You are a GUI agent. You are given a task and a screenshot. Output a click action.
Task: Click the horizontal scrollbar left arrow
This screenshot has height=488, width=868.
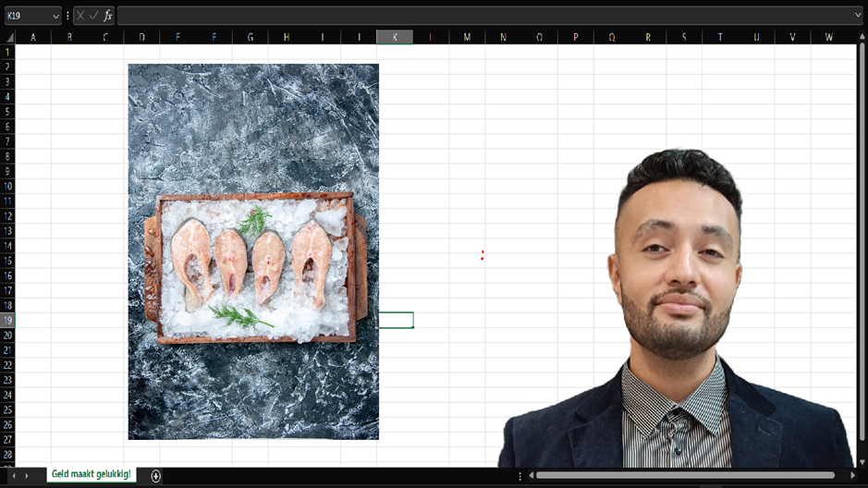[531, 476]
